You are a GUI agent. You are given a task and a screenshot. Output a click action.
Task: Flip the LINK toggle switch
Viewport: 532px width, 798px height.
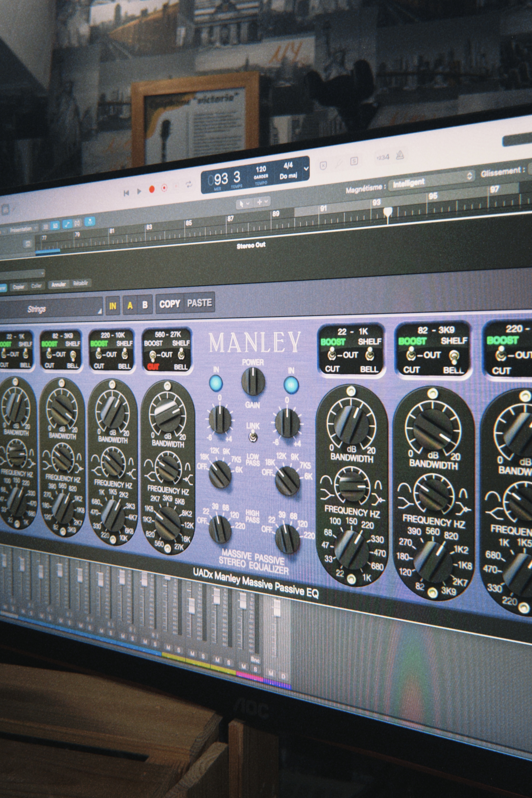tap(253, 436)
